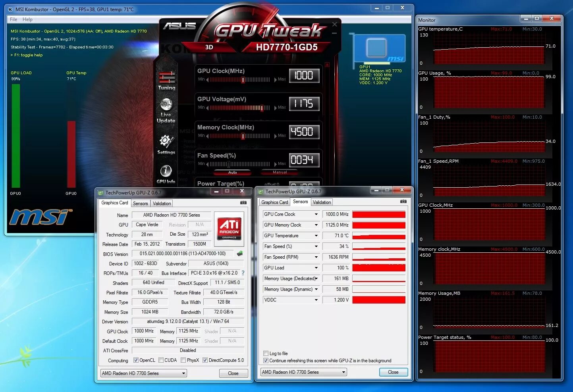Switch fan control to Auto mode

click(x=232, y=173)
